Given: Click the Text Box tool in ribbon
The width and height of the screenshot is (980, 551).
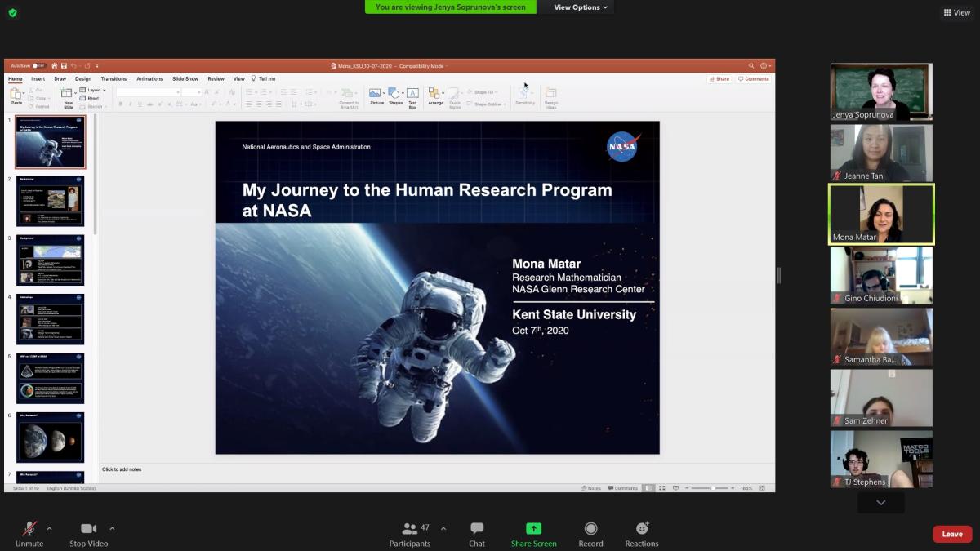Looking at the screenshot, I should coord(412,94).
